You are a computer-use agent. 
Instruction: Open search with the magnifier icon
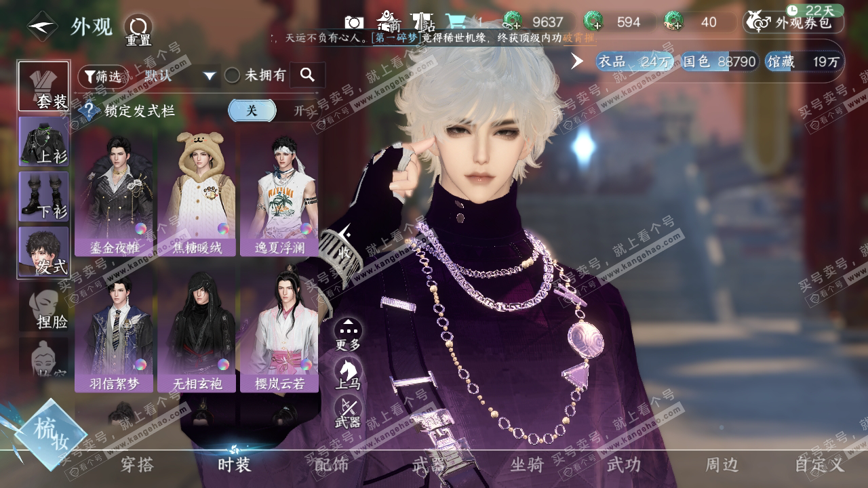(307, 75)
